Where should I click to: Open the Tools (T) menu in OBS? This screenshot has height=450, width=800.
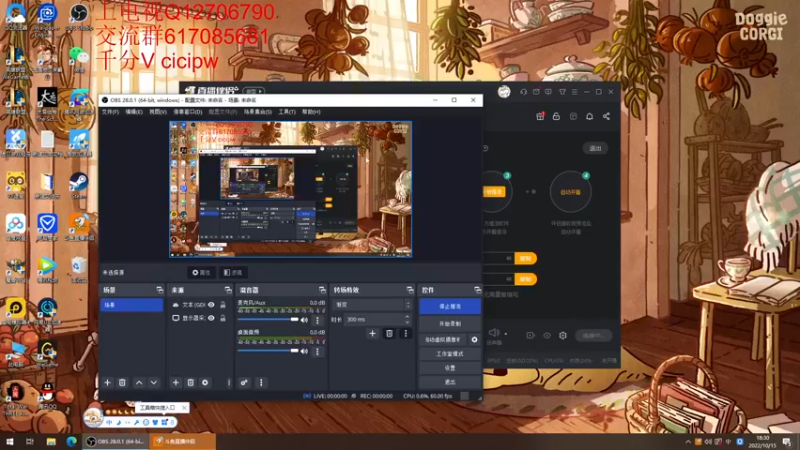click(287, 112)
